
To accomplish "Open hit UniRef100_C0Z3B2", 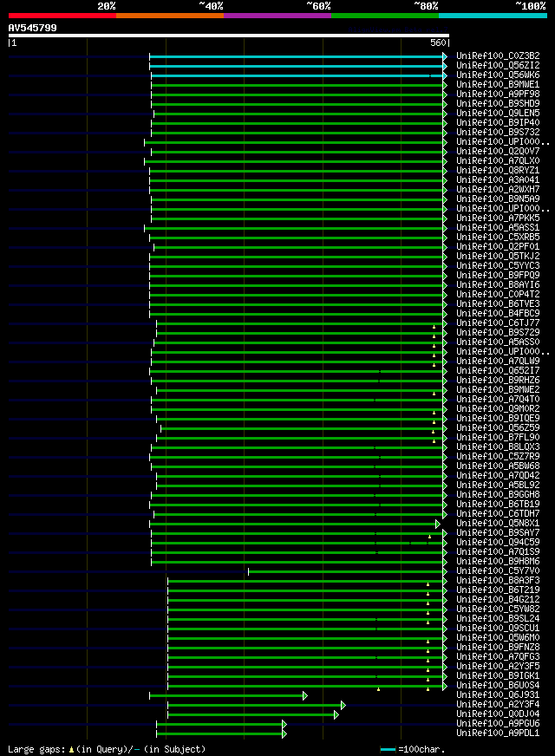I will (498, 56).
